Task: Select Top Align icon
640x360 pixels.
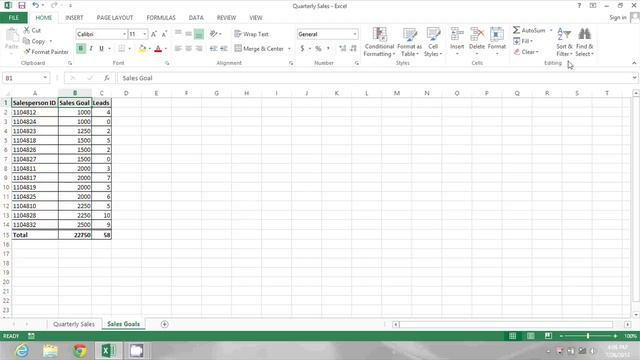Action: tap(178, 34)
